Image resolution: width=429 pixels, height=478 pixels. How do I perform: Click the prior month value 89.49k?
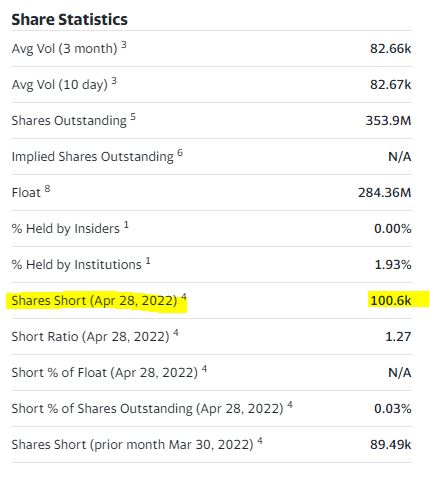[391, 444]
